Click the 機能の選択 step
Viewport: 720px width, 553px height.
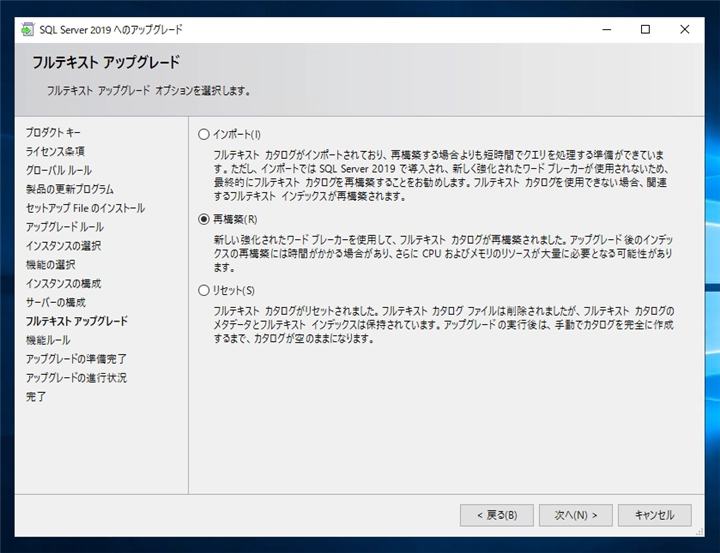pyautogui.click(x=51, y=265)
